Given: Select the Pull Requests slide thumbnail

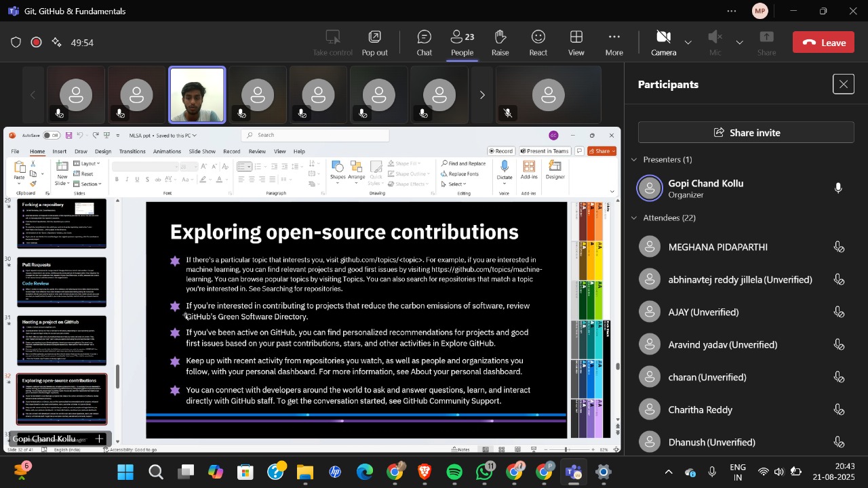Looking at the screenshot, I should (x=62, y=281).
